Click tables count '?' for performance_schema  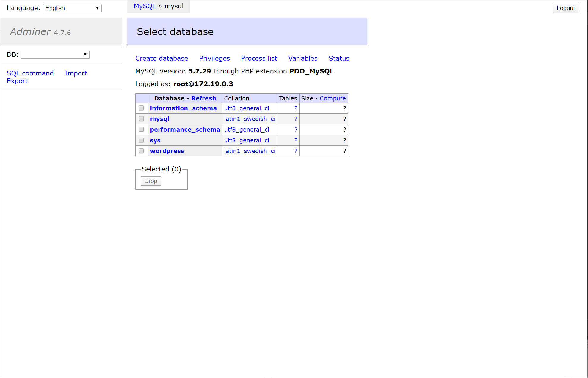click(x=296, y=130)
